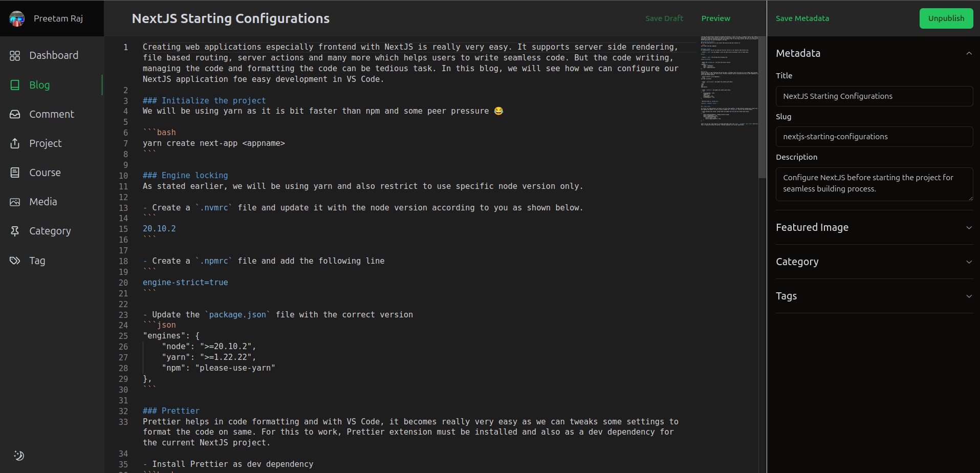Click the Blog book icon
This screenshot has width=980, height=473.
[15, 85]
